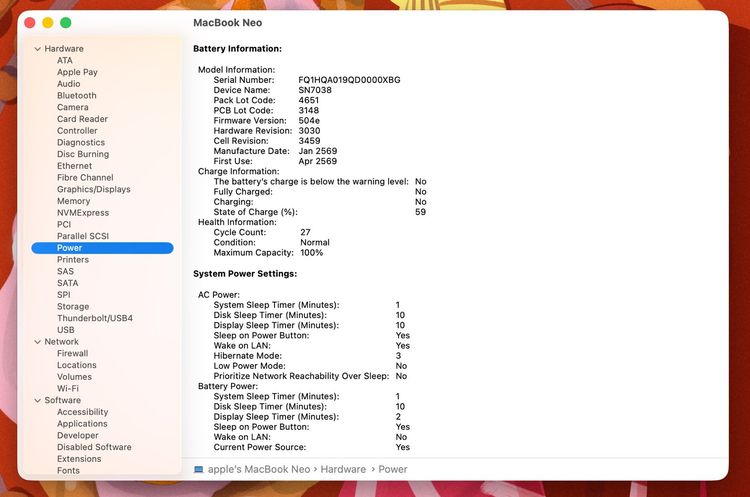This screenshot has height=497, width=750.
Task: Select the Software category label
Action: [62, 400]
